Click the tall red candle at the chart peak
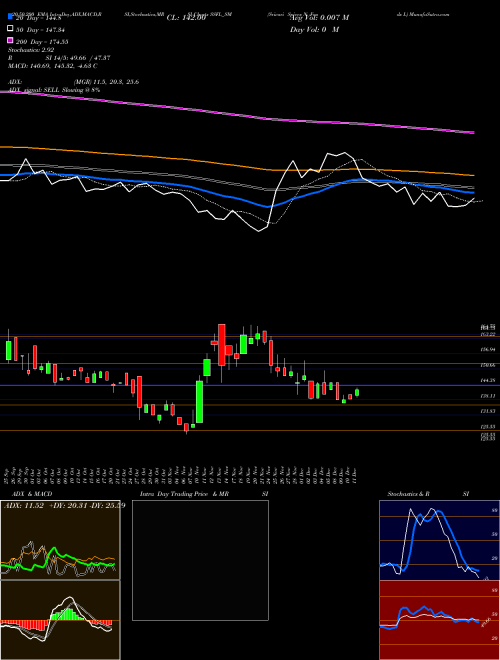 [221, 345]
